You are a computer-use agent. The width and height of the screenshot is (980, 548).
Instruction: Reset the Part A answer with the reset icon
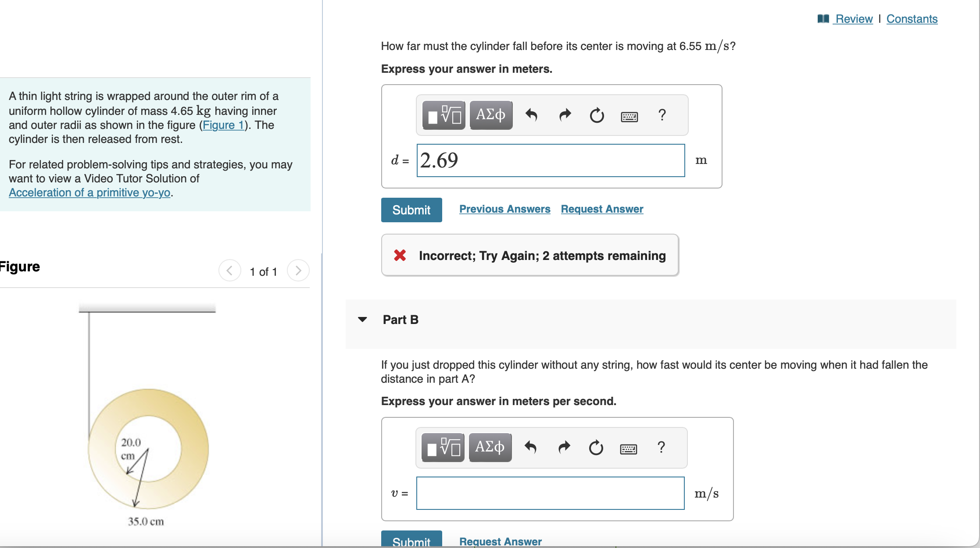point(597,115)
